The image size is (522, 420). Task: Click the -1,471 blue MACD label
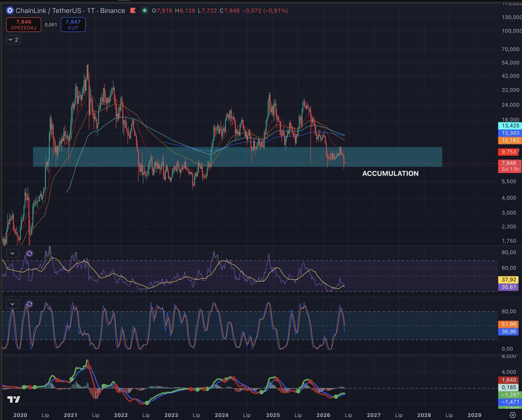click(509, 402)
